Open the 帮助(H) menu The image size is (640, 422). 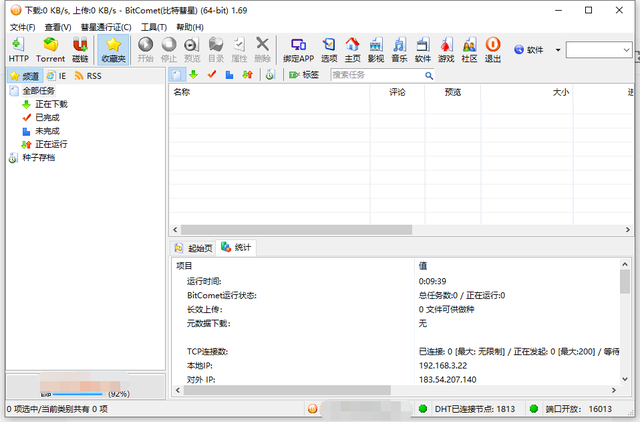pos(190,27)
